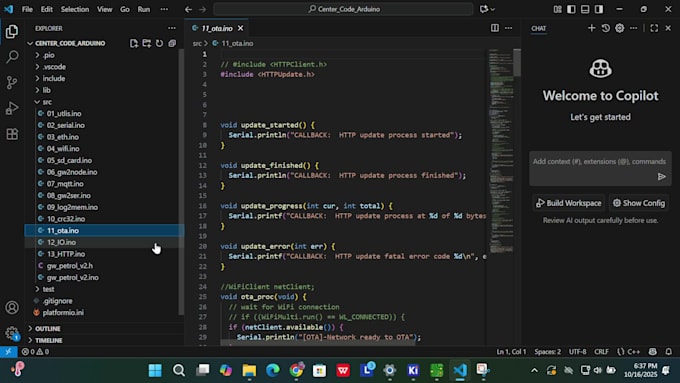Open the Extensions view
The image size is (680, 383).
click(12, 134)
